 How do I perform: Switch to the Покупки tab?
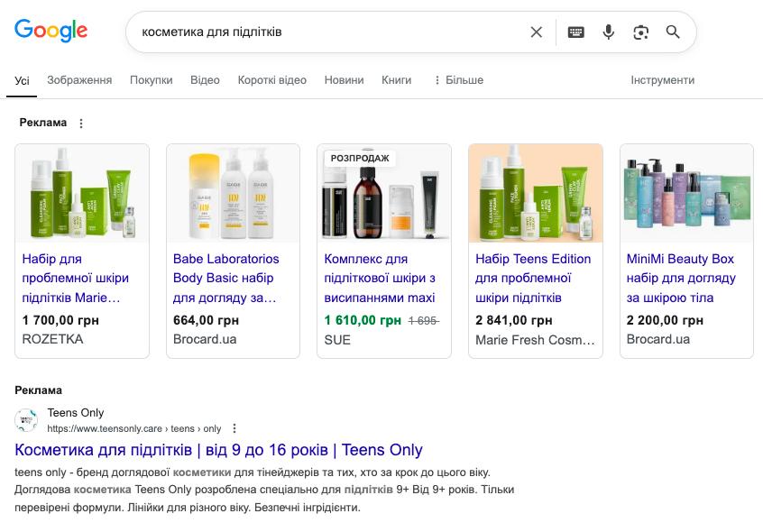point(151,80)
